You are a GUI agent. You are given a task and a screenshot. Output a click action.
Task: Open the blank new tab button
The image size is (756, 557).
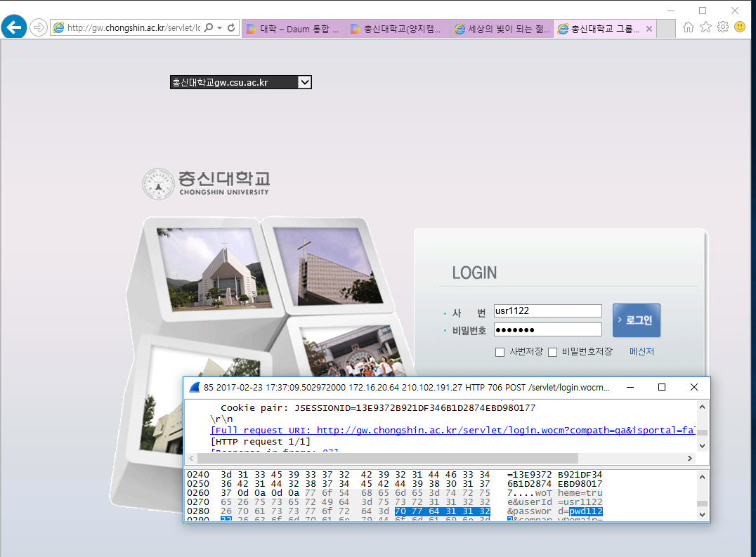click(x=666, y=29)
